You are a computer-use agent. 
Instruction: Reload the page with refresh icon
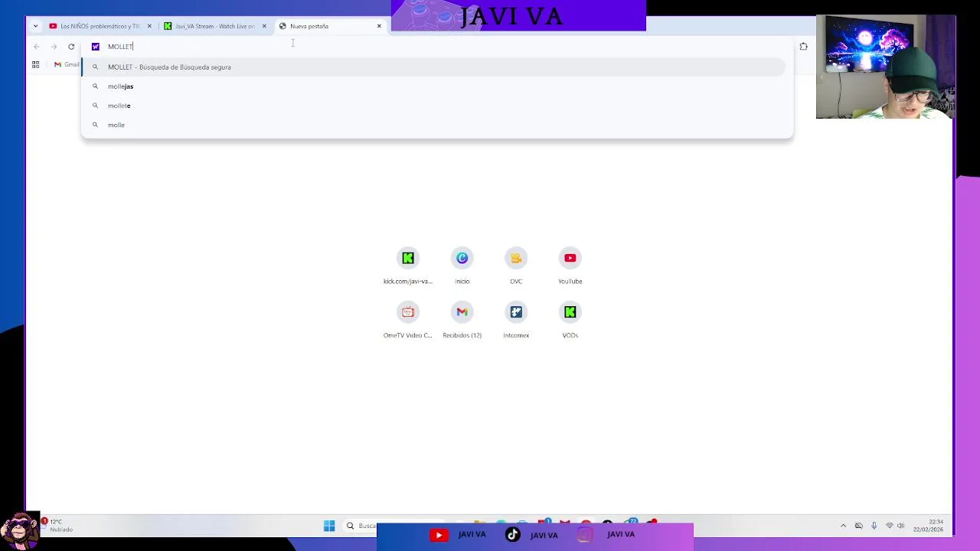pos(71,47)
